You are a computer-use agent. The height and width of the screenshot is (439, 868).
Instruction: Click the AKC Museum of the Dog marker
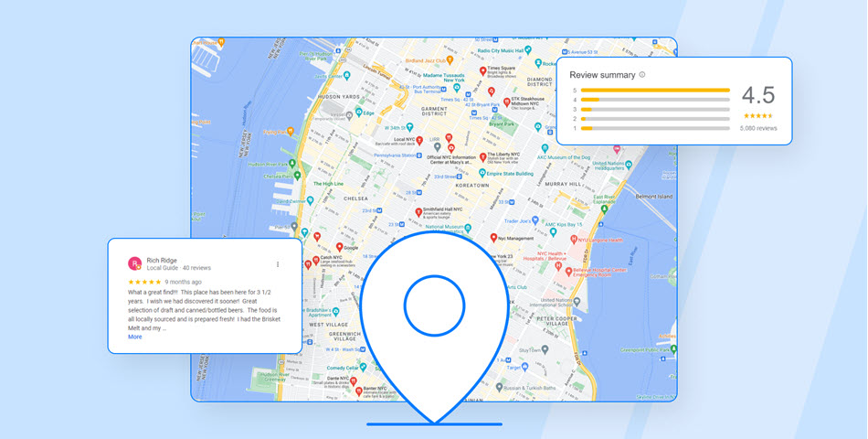545,148
